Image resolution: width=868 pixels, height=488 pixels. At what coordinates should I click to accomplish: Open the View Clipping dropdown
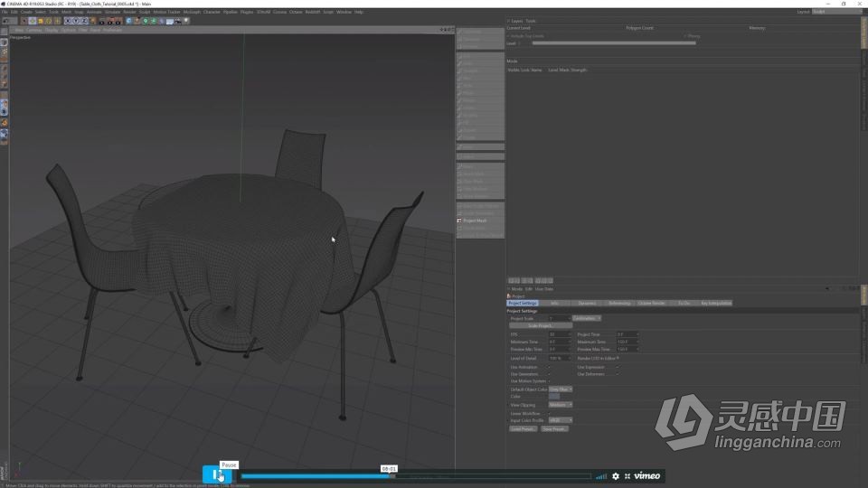coord(561,405)
